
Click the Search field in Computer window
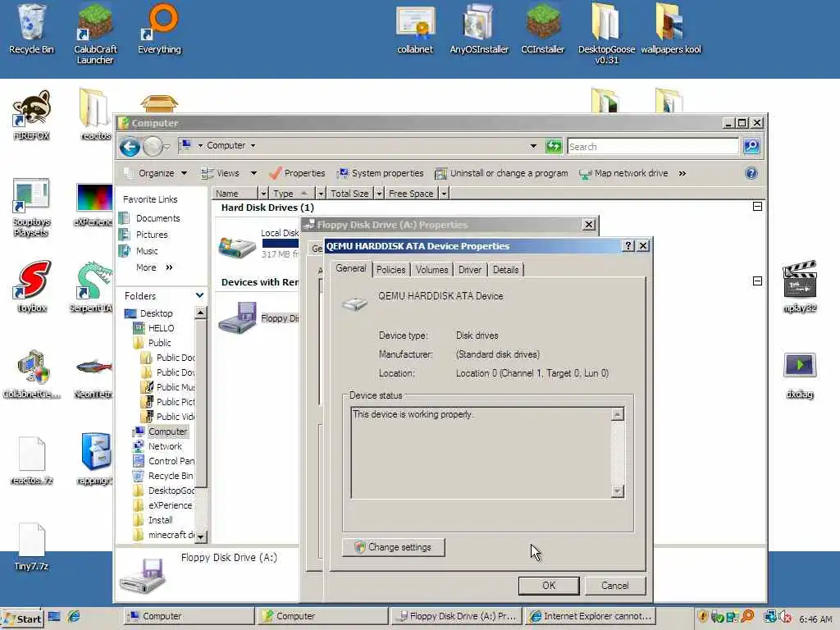click(x=652, y=146)
